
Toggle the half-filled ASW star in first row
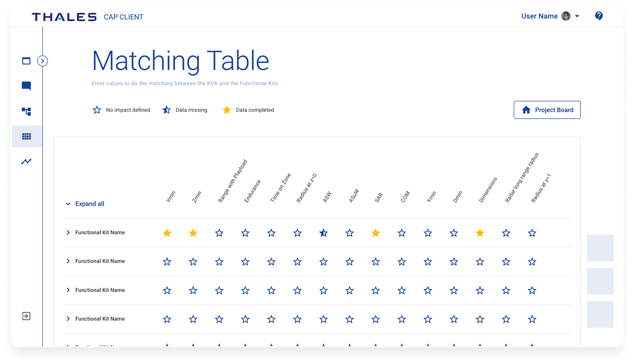click(323, 233)
